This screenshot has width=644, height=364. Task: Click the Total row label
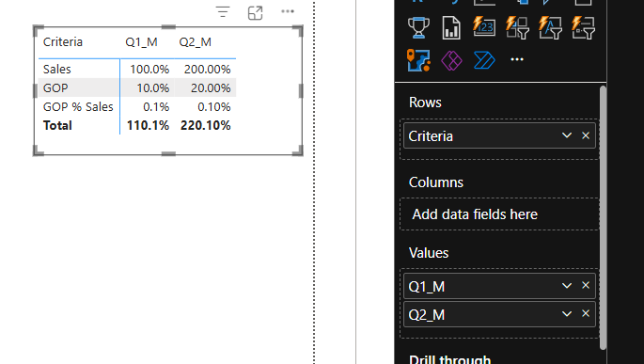click(57, 125)
